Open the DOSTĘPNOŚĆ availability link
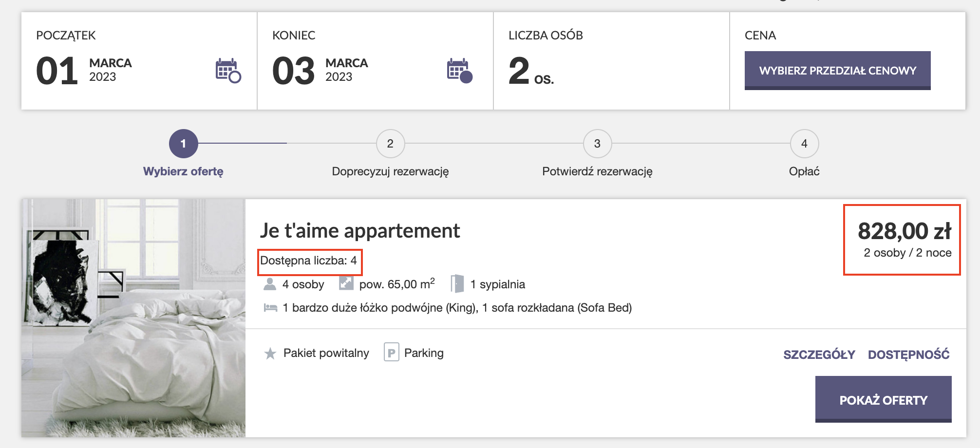980x448 pixels. coord(909,354)
